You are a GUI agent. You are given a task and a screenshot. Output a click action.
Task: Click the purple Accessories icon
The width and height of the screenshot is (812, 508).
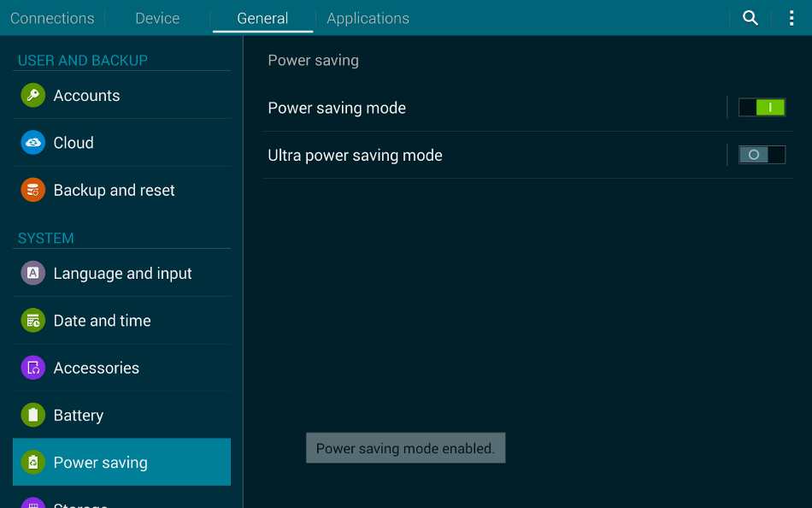pyautogui.click(x=33, y=368)
